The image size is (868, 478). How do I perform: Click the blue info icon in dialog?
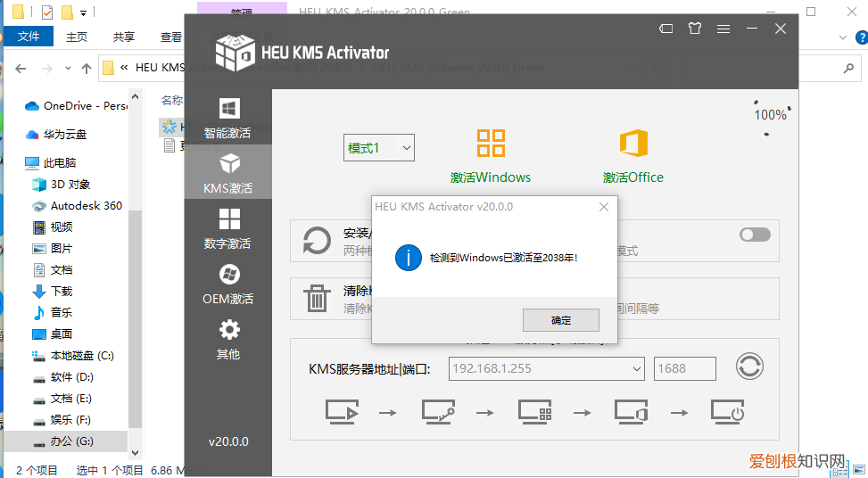(x=409, y=258)
